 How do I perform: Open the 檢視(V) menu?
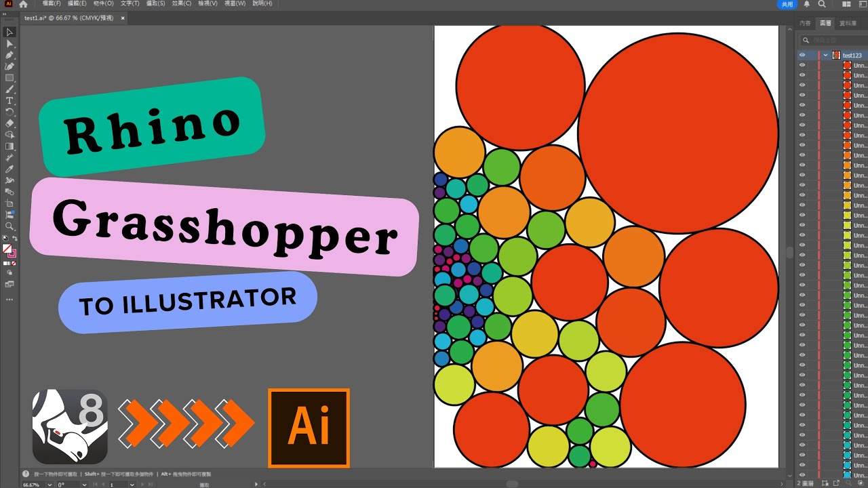208,4
